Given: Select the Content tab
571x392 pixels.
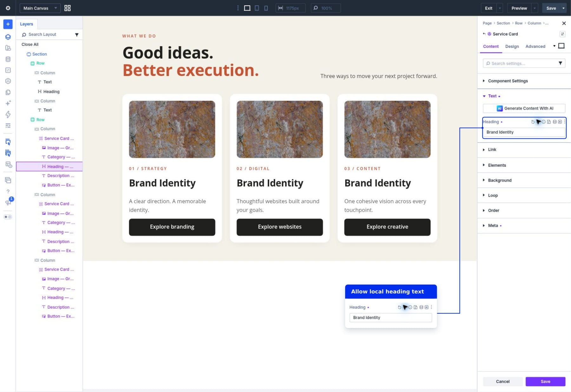Looking at the screenshot, I should [491, 46].
